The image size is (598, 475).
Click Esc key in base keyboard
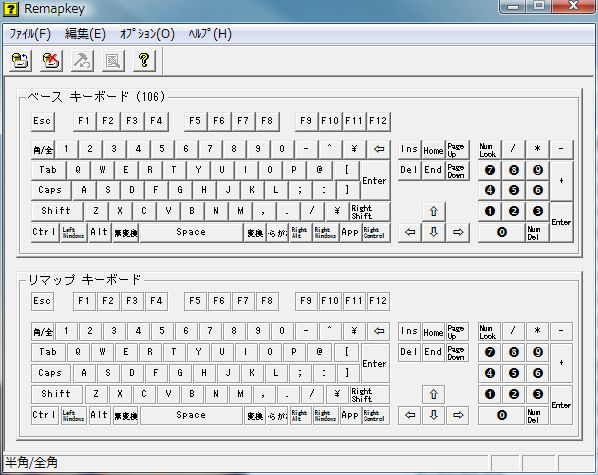42,121
